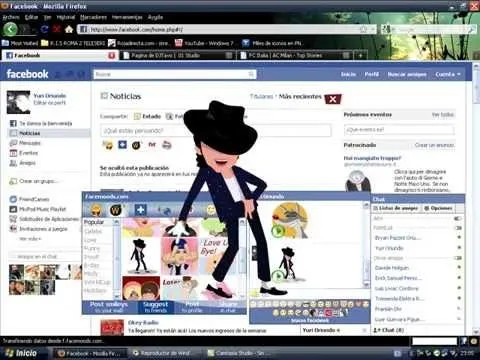
Task: Click the Firefox reload button
Action: pyautogui.click(x=44, y=29)
